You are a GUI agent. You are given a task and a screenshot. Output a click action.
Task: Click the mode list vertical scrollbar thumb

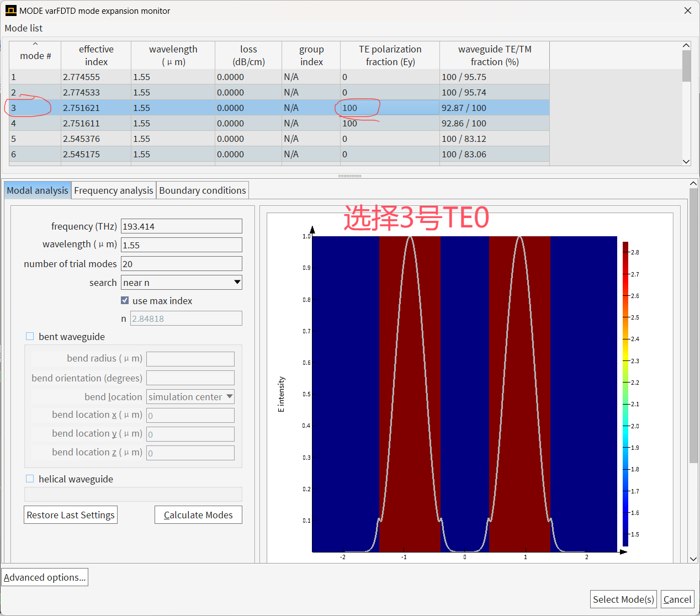(x=686, y=66)
